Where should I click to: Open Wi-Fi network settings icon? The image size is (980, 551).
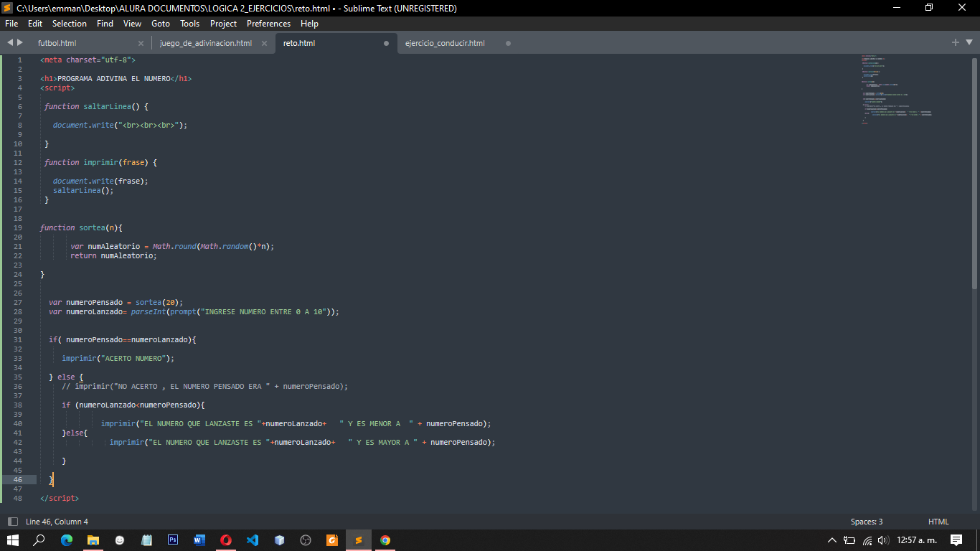click(867, 540)
